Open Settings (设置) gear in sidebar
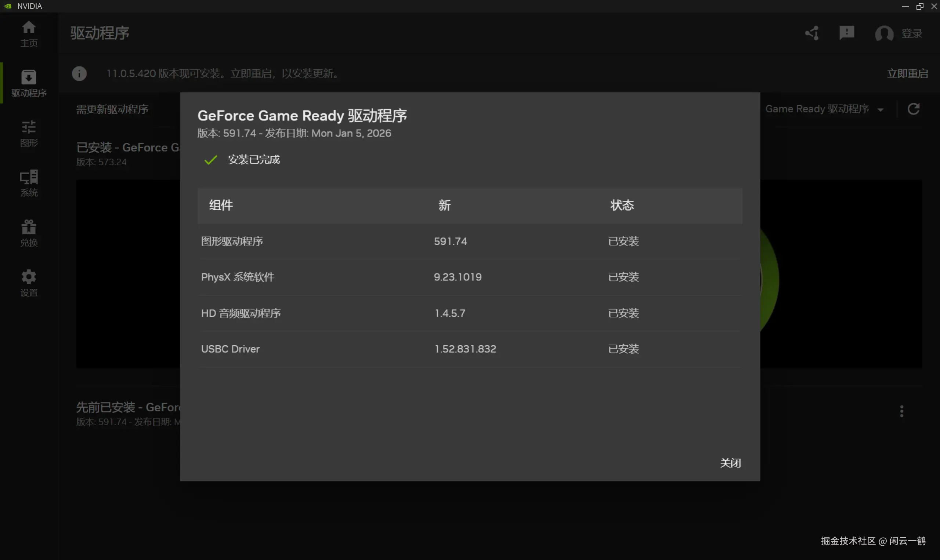 (x=29, y=283)
